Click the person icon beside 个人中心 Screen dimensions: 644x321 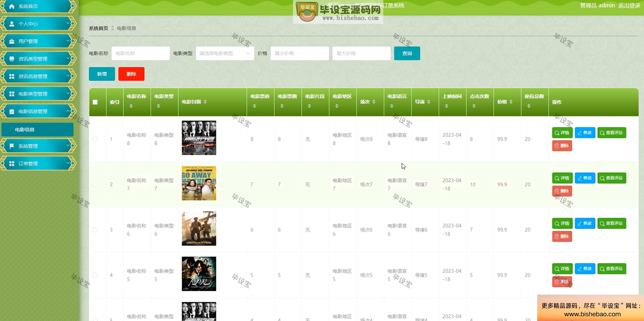[11, 24]
